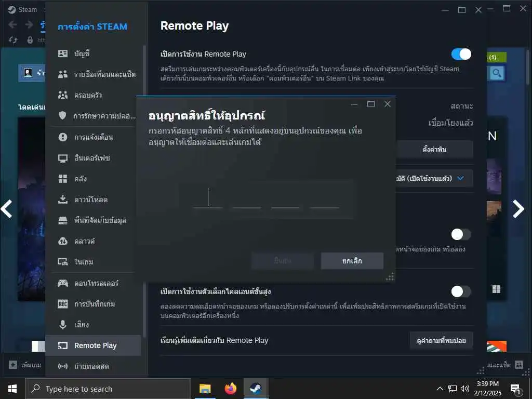Open the library grid icon
This screenshot has height=399, width=532.
pos(63,179)
